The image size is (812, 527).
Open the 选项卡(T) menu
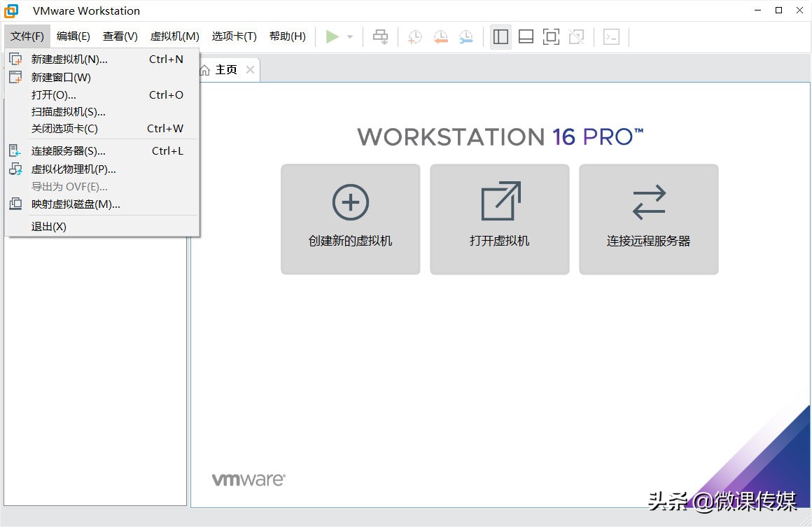[x=234, y=36]
